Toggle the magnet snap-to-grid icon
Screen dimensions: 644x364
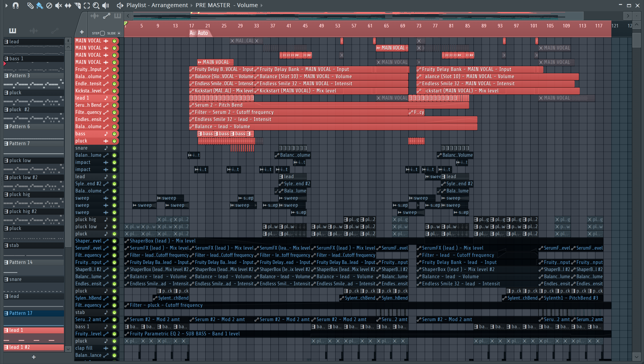16,5
